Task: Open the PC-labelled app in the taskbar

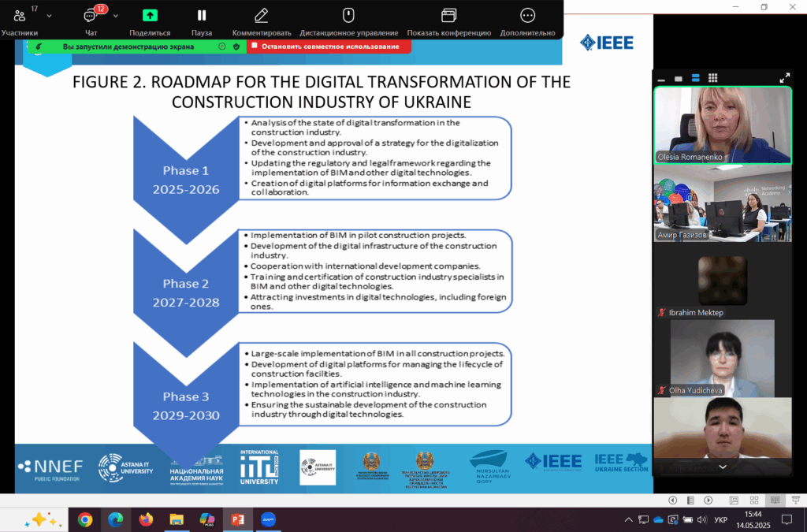Action: [207, 519]
